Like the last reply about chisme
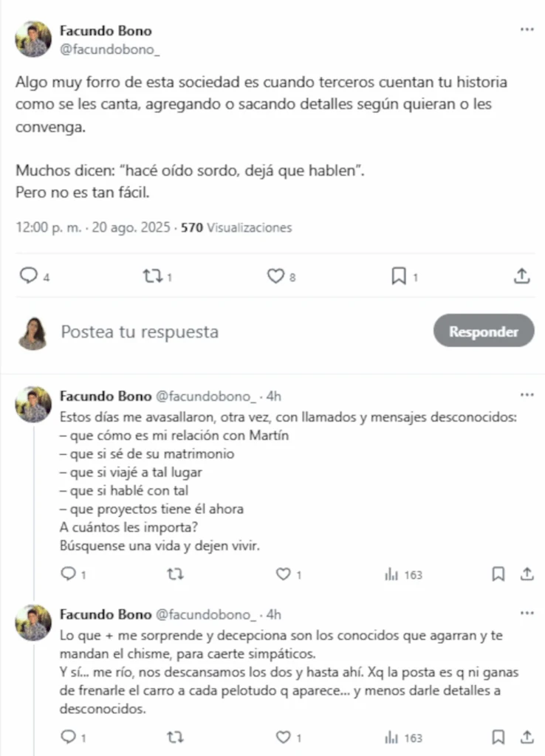Image resolution: width=545 pixels, height=756 pixels. pos(282,736)
